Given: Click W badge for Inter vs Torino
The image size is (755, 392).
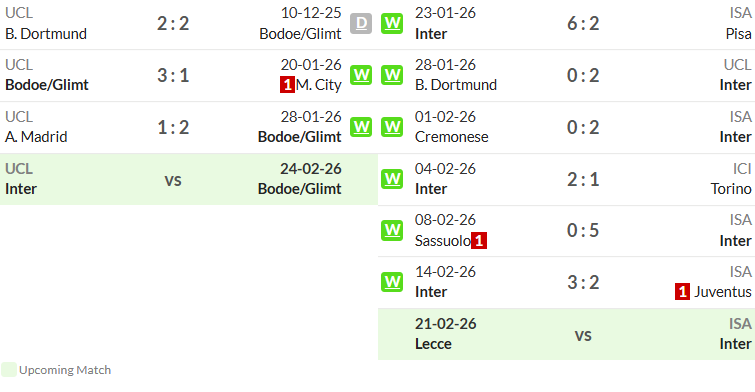Looking at the screenshot, I should click(392, 179).
